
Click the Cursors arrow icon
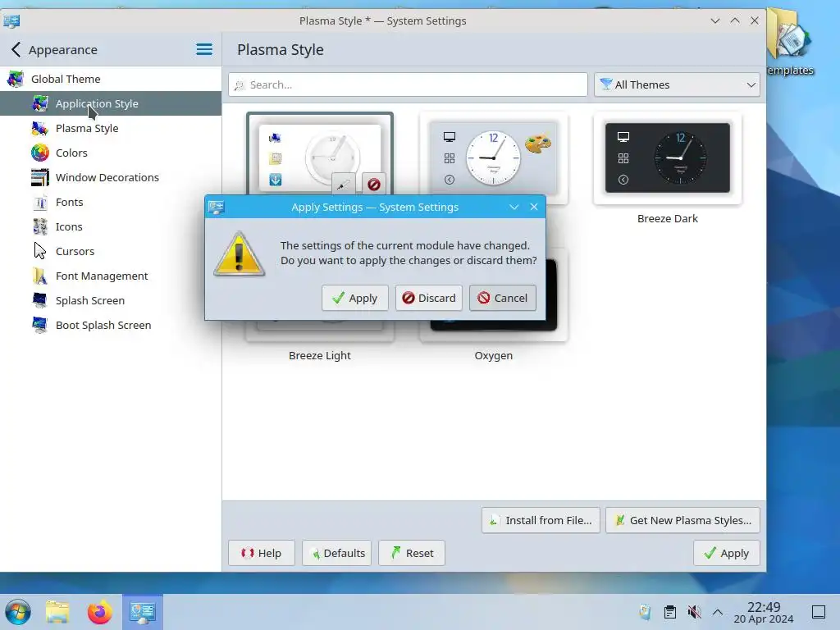tap(39, 251)
